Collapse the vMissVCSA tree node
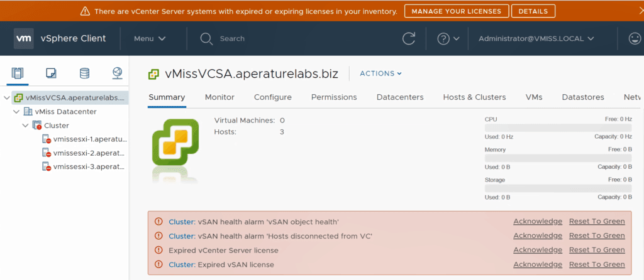The height and width of the screenshot is (280, 644). click(x=6, y=97)
